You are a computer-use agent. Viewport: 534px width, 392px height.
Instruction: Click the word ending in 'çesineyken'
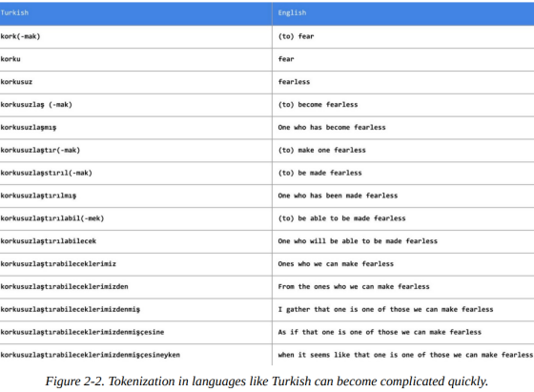click(91, 355)
